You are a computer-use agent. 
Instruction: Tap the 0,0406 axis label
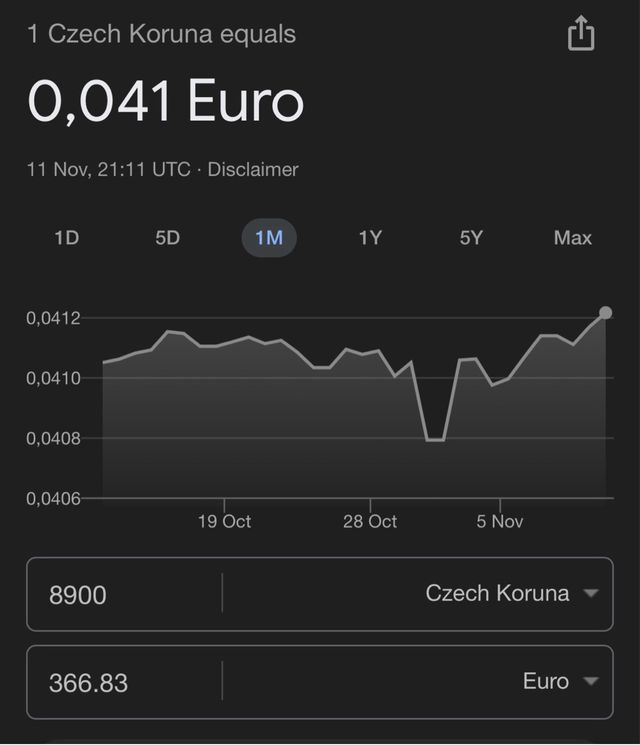[x=53, y=498]
